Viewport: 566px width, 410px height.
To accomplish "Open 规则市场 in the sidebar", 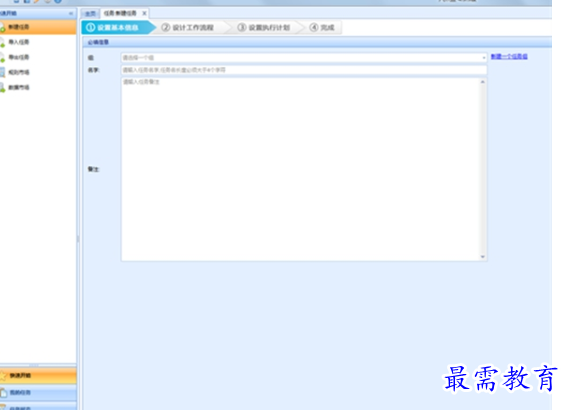I will tap(19, 72).
